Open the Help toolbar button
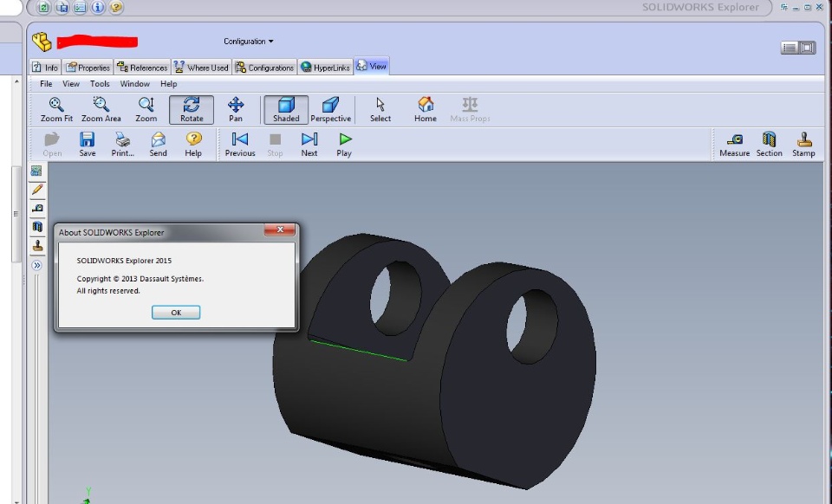Viewport: 832px width, 504px height. tap(193, 144)
